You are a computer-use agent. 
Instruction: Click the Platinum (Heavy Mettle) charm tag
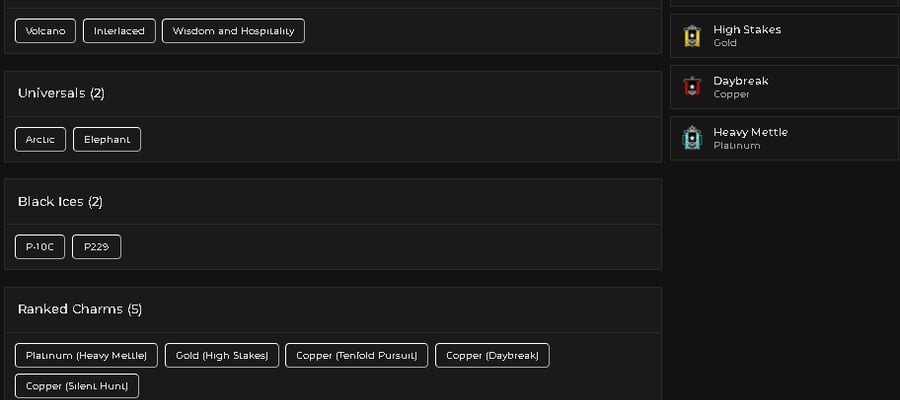click(x=86, y=355)
